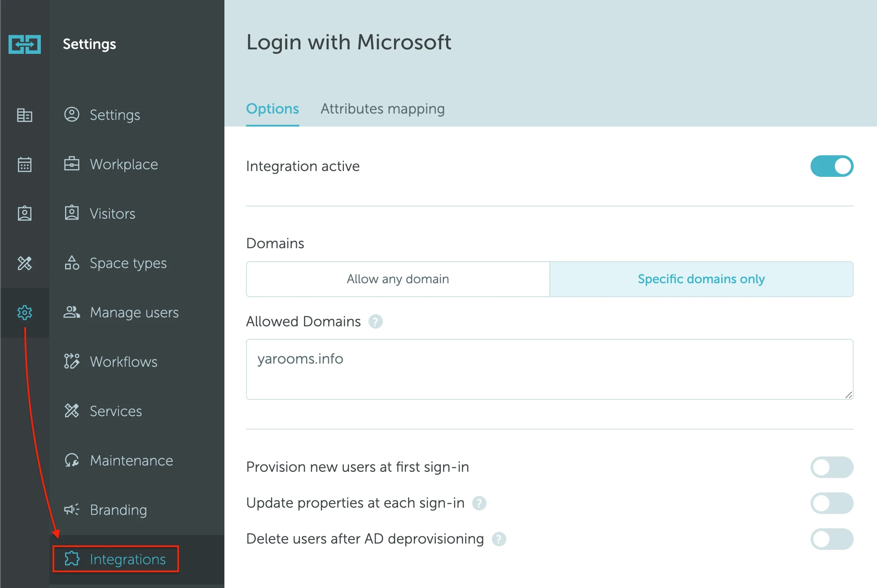Screen dimensions: 877x588
Task: Go to Workflows
Action: pyautogui.click(x=137, y=362)
